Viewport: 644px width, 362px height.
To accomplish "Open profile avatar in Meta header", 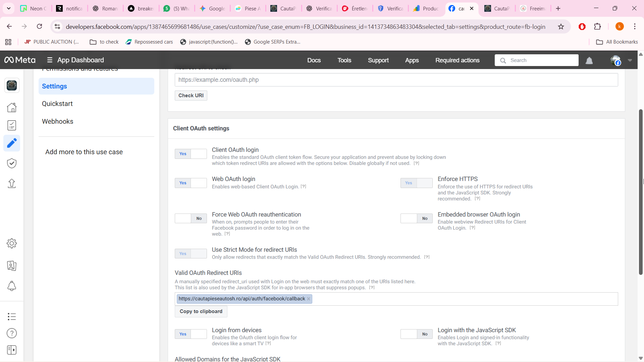I will [616, 60].
